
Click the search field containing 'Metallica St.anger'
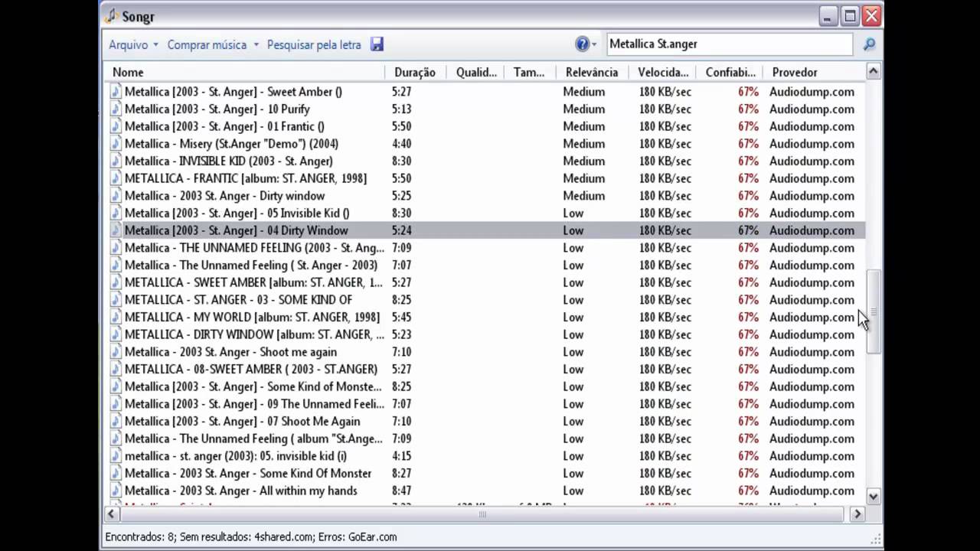pyautogui.click(x=729, y=44)
